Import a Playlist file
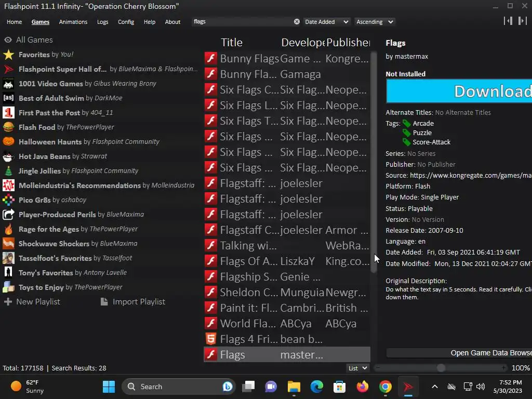The width and height of the screenshot is (532, 399). 133,302
